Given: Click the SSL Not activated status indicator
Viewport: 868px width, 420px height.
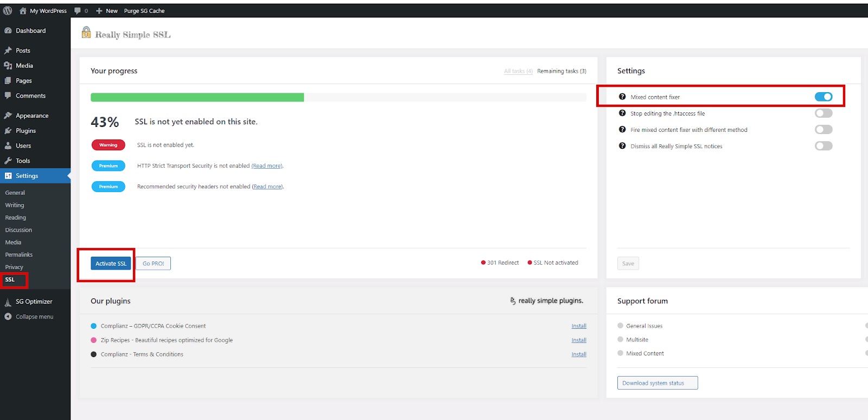Looking at the screenshot, I should [553, 263].
